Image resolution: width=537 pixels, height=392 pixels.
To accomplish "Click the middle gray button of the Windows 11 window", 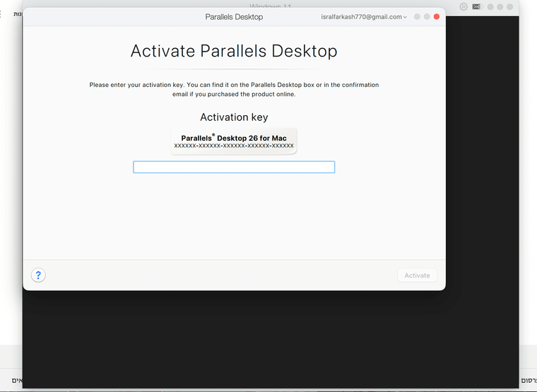I will [500, 6].
